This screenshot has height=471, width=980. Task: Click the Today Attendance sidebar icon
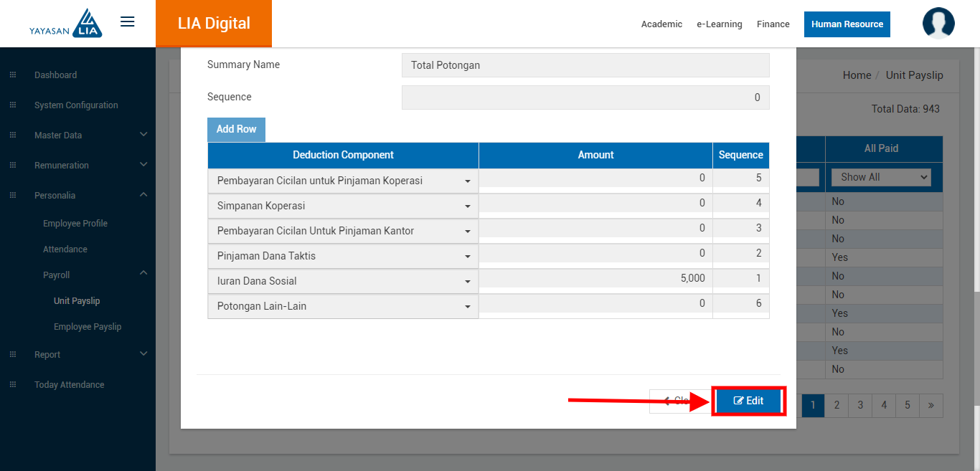pyautogui.click(x=13, y=385)
